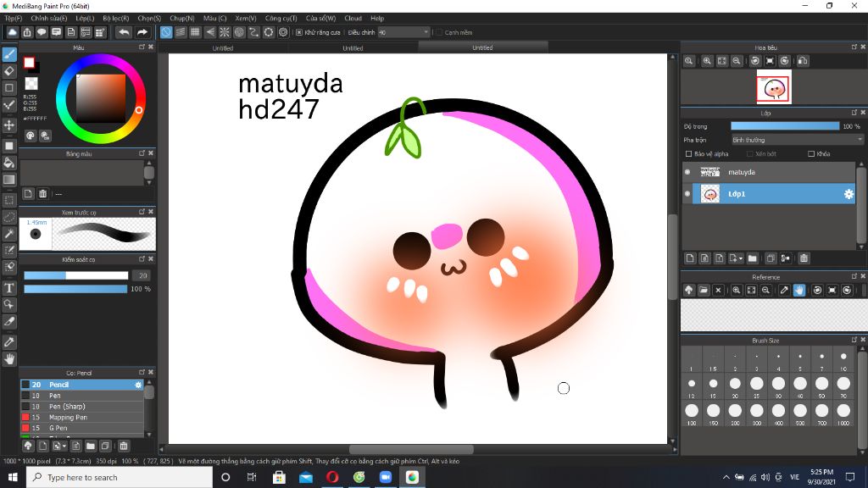Adjust the brush size slider showing 20
Viewport: 868px width, 488px height.
pos(75,275)
